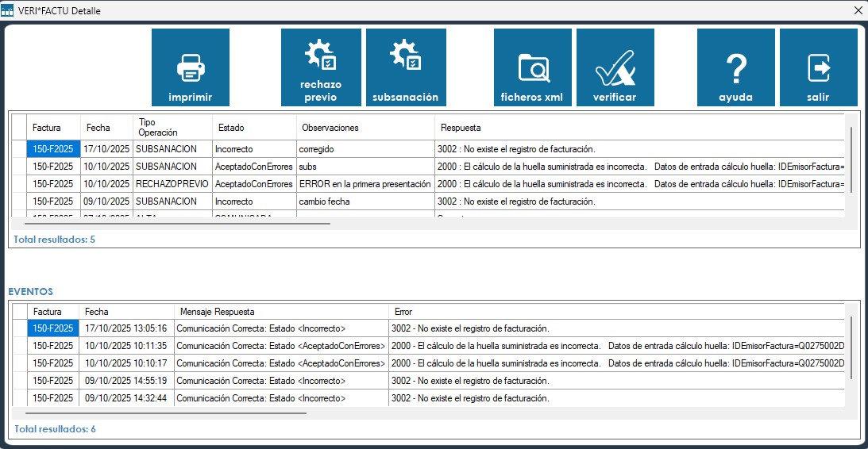
Task: Click the Observaciones column header
Action: 330,128
